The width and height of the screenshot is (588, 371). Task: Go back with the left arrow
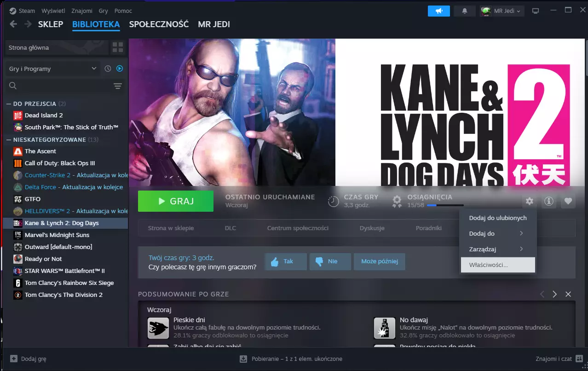tap(13, 24)
